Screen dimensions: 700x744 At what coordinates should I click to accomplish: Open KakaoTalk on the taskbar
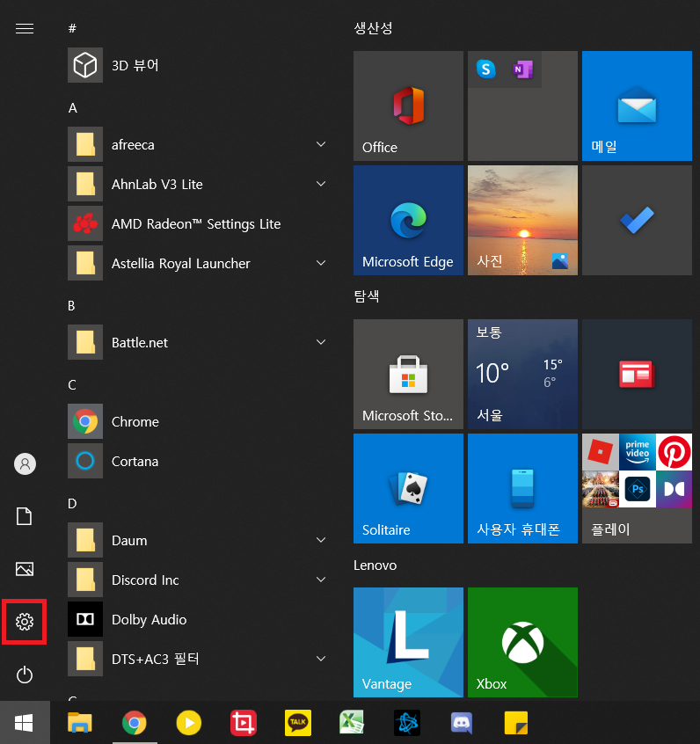[298, 723]
